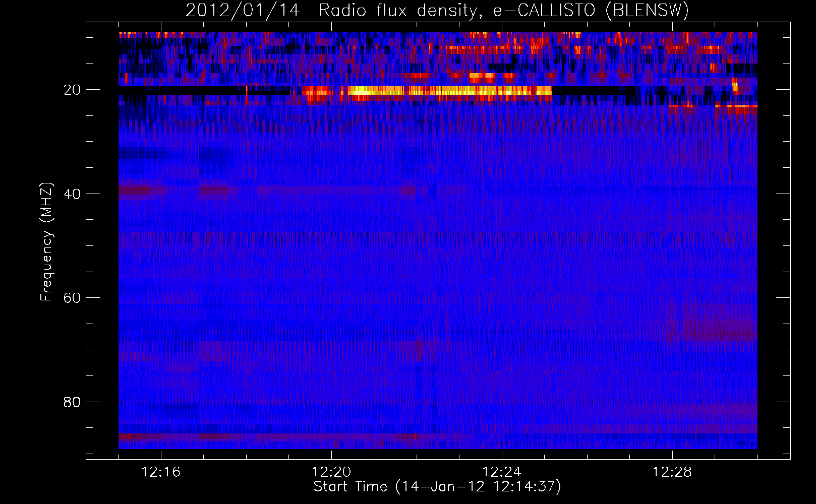Screen dimensions: 816x504
Task: Click the plot title "Radio flux density, e-CALLISTO (BLENSW)"
Action: [x=503, y=11]
